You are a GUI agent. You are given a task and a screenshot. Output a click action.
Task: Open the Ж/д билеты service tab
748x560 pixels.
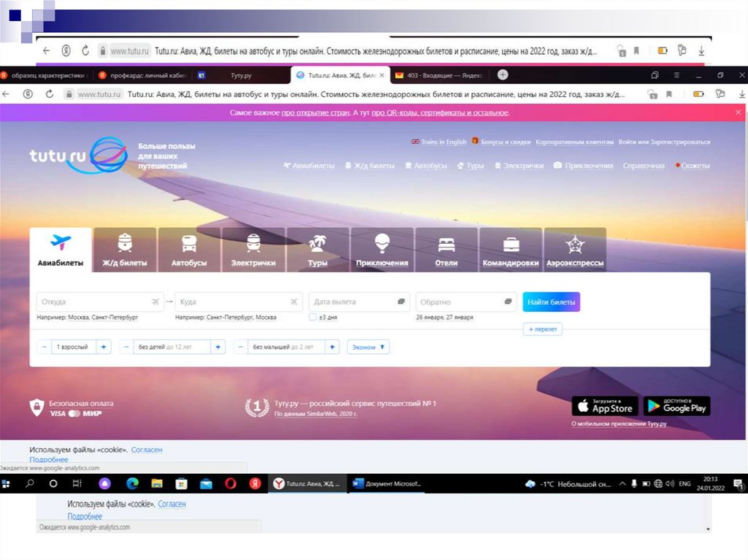click(125, 250)
